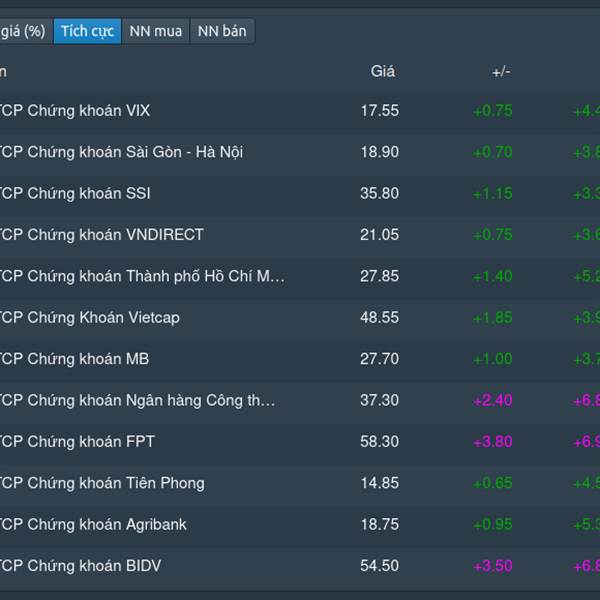Click the price 35.80 for SSI
The width and height of the screenshot is (600, 600).
pyautogui.click(x=379, y=193)
